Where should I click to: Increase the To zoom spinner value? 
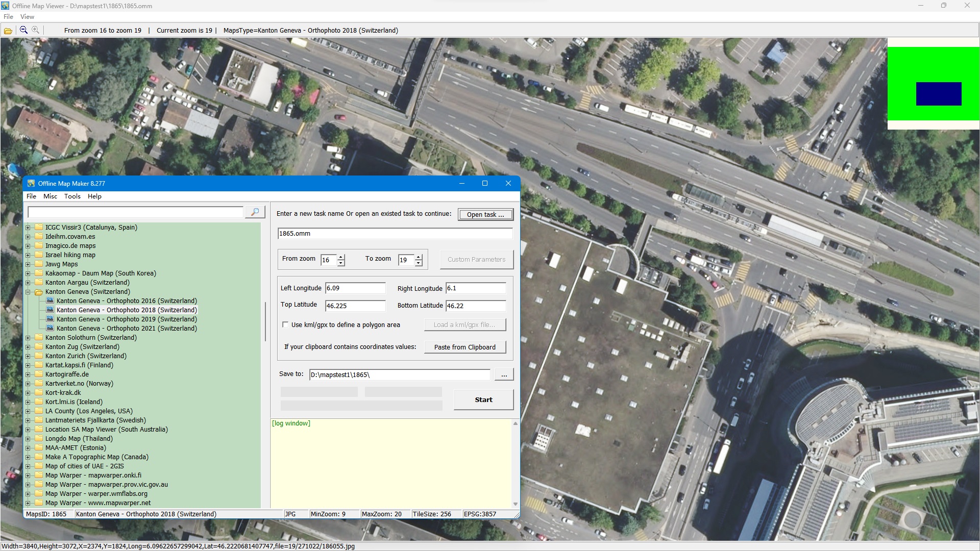419,257
